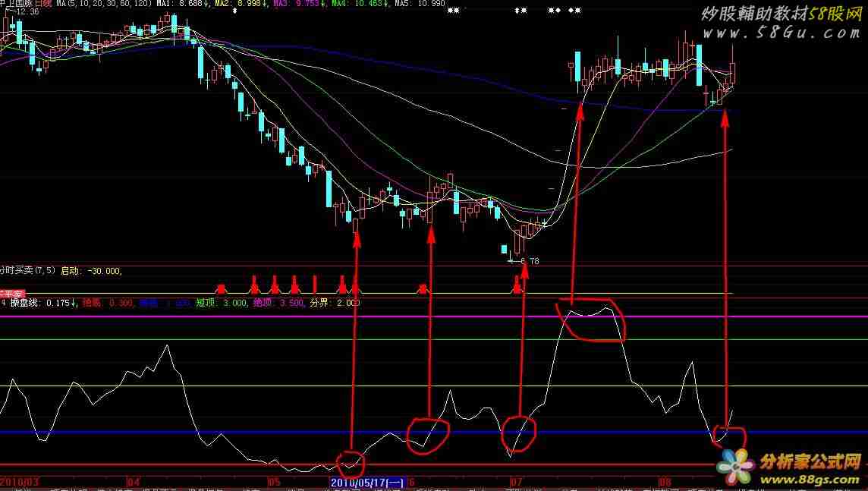Click the 分界: 2.00 value

point(335,303)
